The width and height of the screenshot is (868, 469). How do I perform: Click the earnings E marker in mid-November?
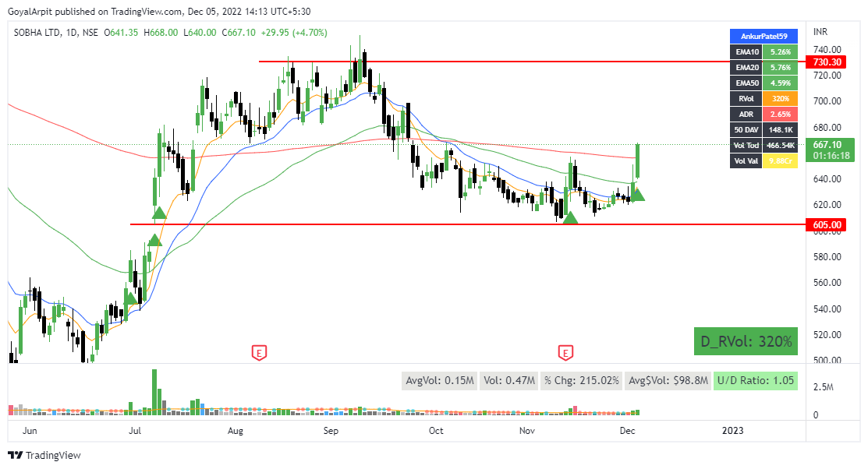point(565,352)
